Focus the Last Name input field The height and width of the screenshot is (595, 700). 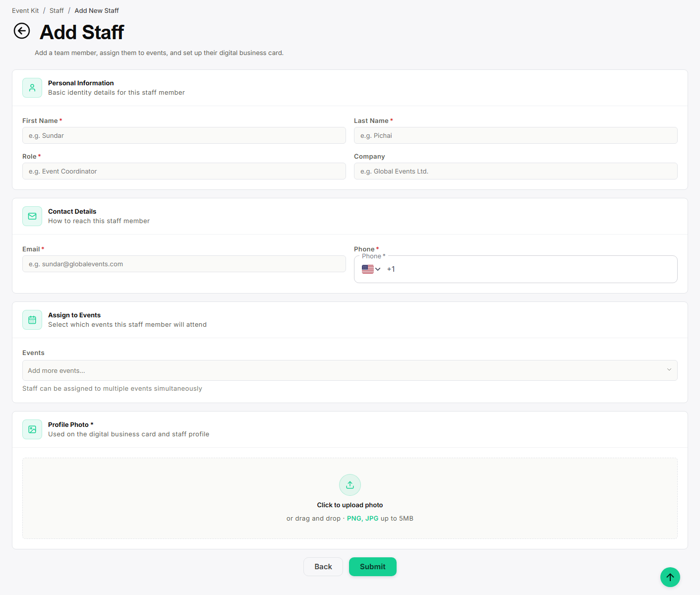[516, 135]
